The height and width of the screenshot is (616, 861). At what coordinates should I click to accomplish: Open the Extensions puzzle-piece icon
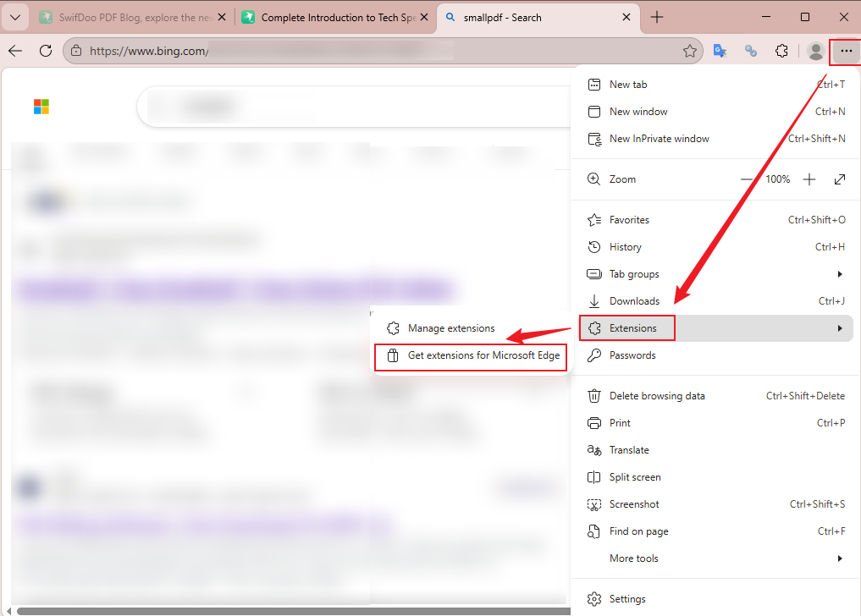point(781,50)
